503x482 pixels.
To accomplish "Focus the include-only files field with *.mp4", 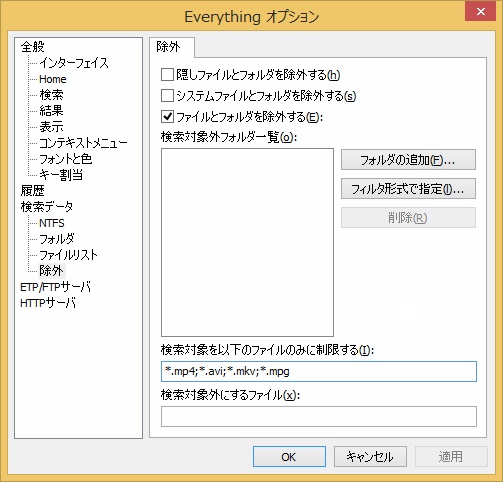I will click(x=319, y=371).
